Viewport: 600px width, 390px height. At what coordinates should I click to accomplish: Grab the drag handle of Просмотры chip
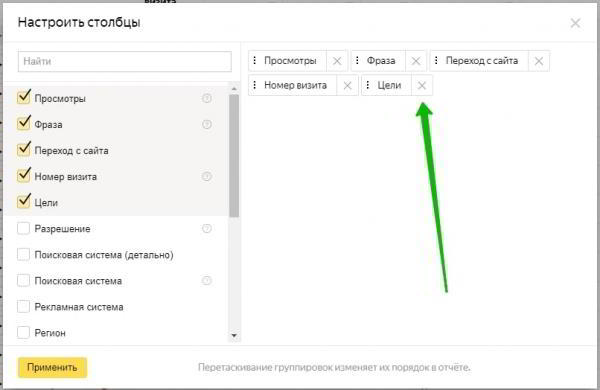[255, 60]
